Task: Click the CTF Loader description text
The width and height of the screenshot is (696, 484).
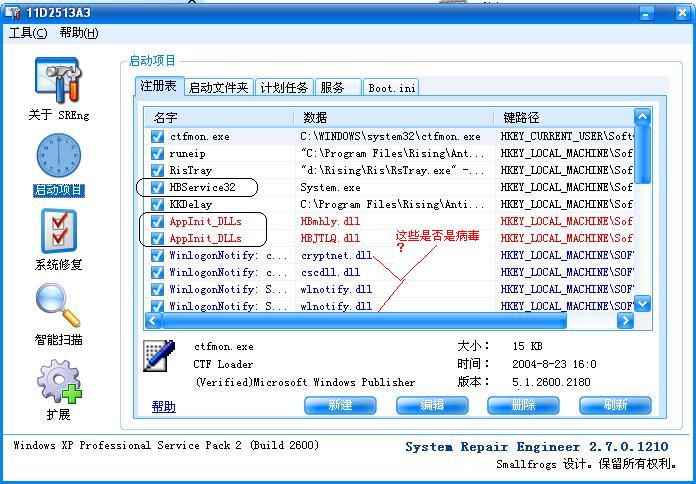Action: [223, 364]
